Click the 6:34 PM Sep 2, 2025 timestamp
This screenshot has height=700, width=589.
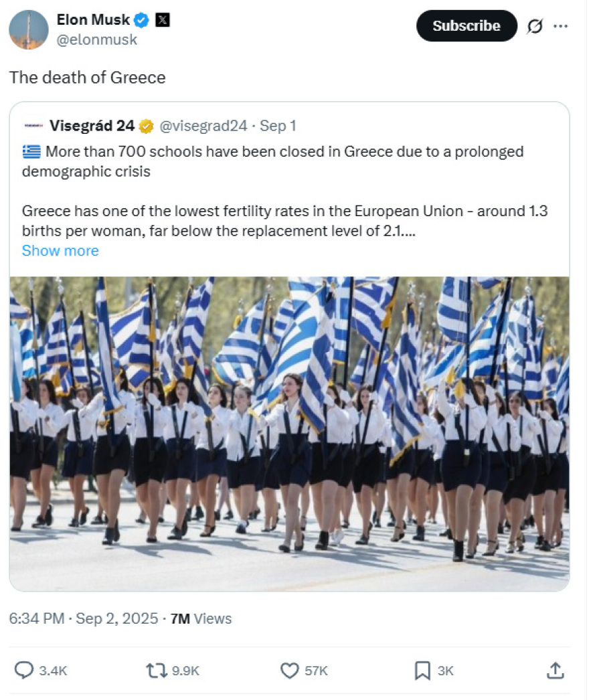(84, 618)
